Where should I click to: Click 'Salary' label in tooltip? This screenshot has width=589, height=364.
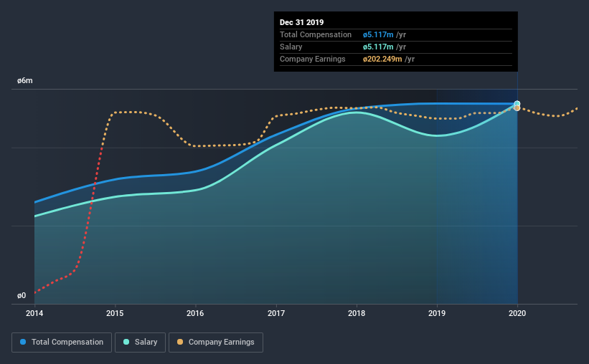coord(291,47)
